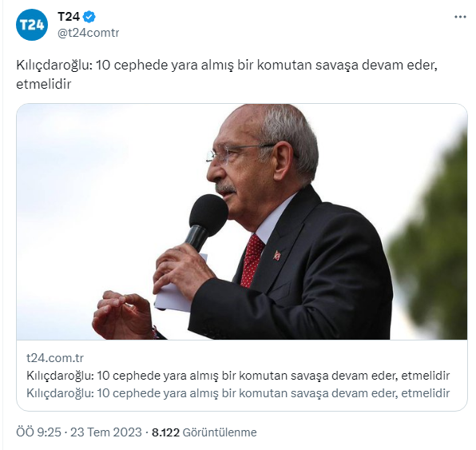Click the dark card headline text
This screenshot has width=476, height=450.
point(238,376)
